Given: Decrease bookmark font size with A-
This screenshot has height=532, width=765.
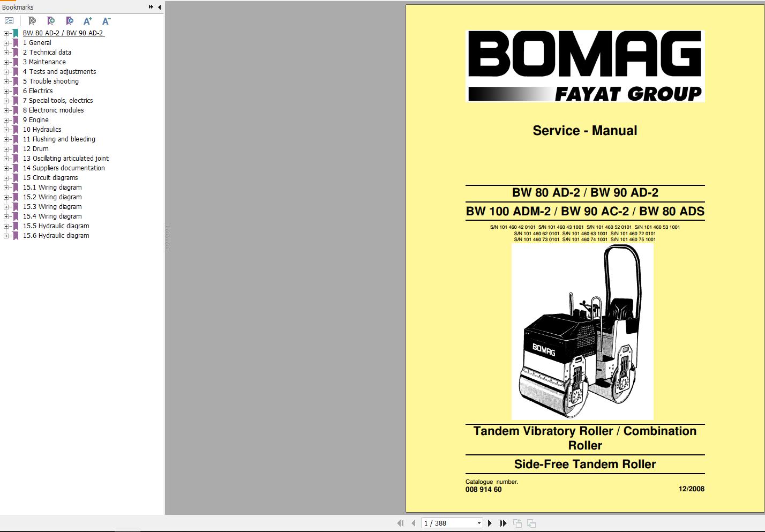Looking at the screenshot, I should tap(106, 21).
